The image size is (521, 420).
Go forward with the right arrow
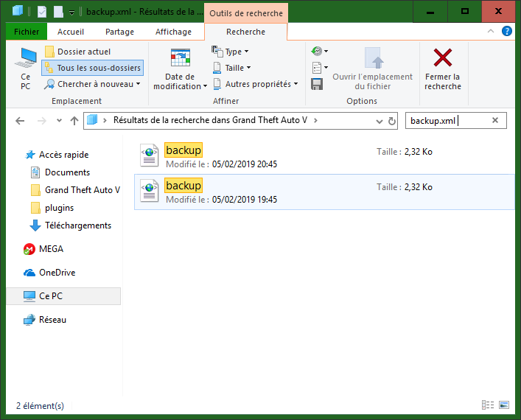(41, 121)
